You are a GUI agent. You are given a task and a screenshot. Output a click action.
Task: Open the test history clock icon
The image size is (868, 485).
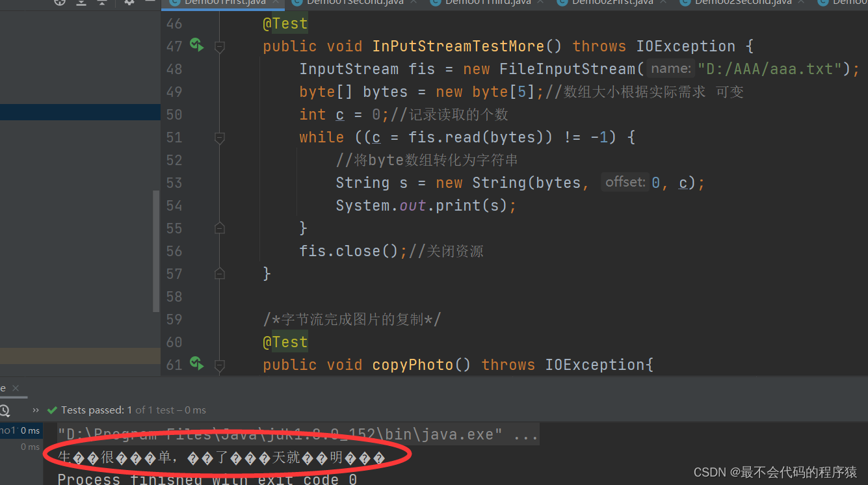[x=4, y=410]
